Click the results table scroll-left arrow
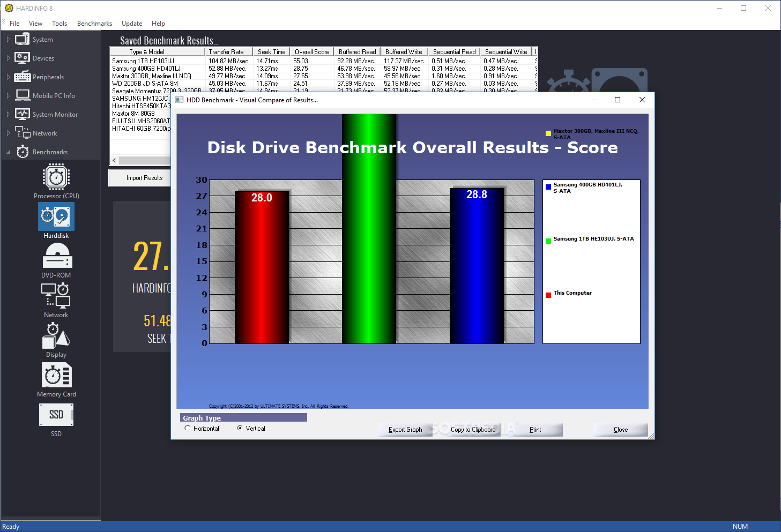The width and height of the screenshot is (781, 532). coord(114,160)
